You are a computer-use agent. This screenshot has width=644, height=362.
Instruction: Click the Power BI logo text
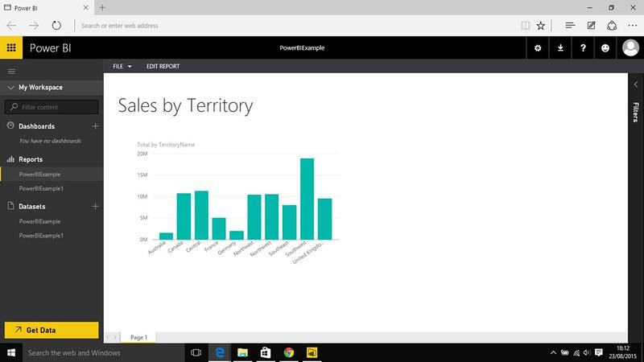pyautogui.click(x=50, y=48)
